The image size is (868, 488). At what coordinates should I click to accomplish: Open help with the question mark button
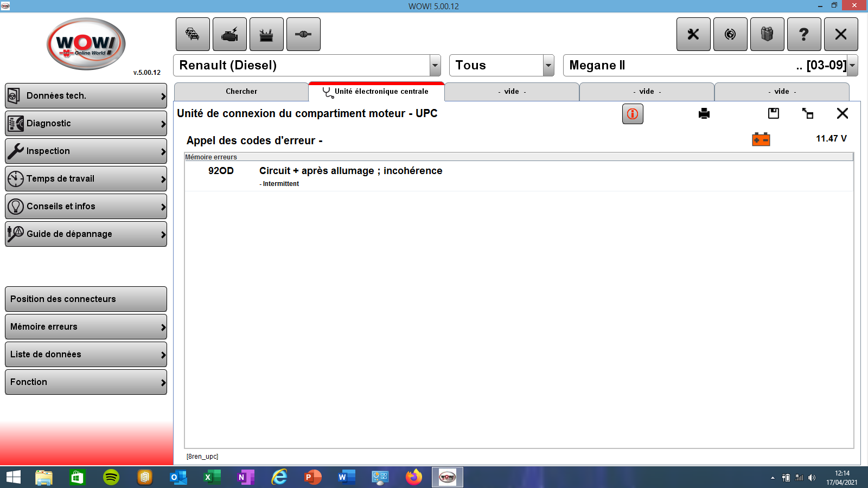pos(804,34)
